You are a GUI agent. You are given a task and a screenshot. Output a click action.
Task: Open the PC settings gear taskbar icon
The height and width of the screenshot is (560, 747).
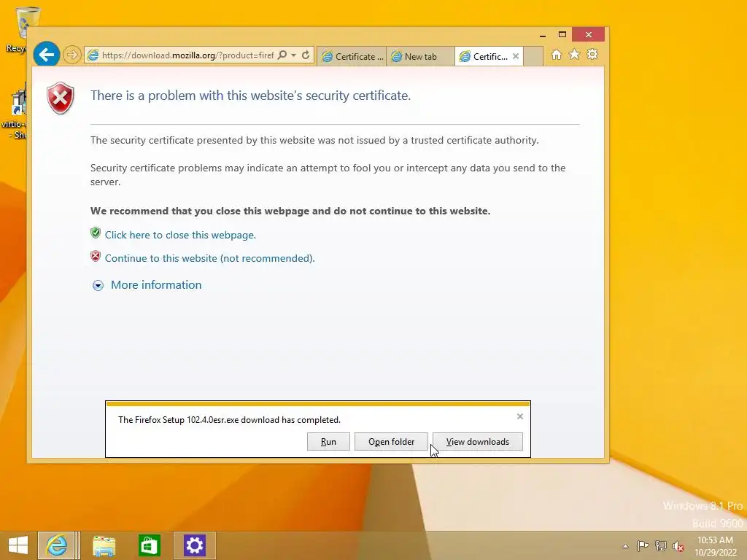pyautogui.click(x=194, y=545)
